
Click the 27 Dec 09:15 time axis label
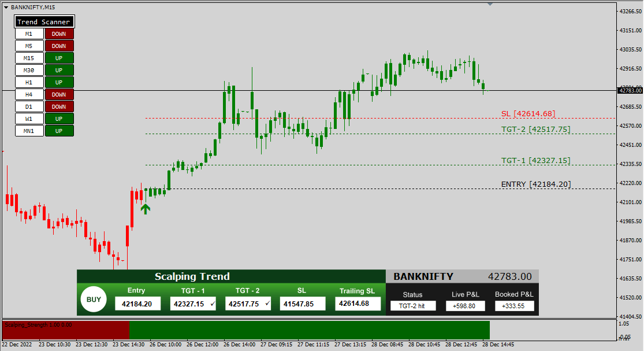coord(277,345)
